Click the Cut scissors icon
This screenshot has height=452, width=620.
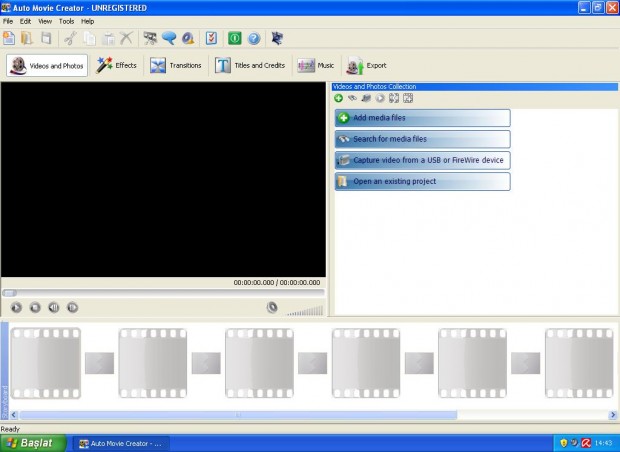[x=71, y=38]
